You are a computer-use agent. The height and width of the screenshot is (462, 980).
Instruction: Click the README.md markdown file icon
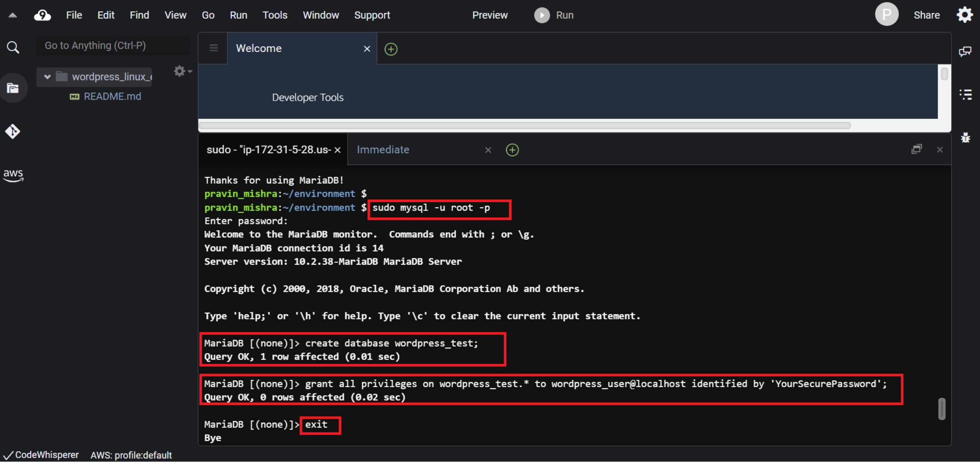pyautogui.click(x=74, y=96)
